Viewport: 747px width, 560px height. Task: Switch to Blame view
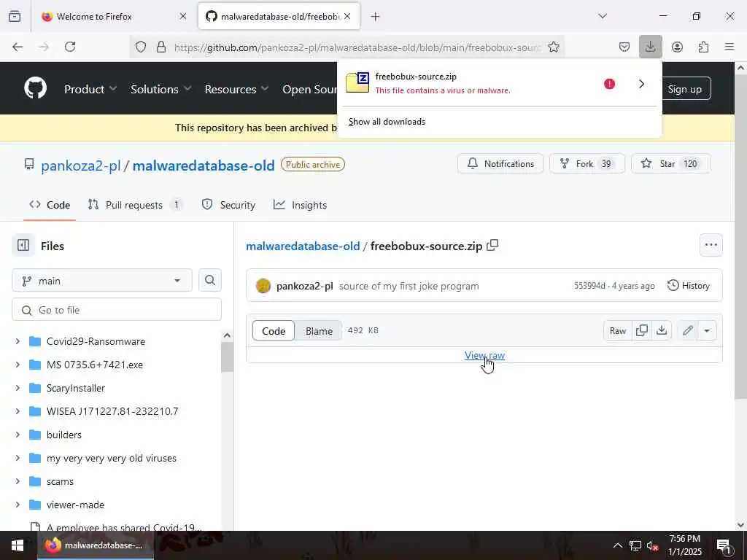click(x=319, y=330)
